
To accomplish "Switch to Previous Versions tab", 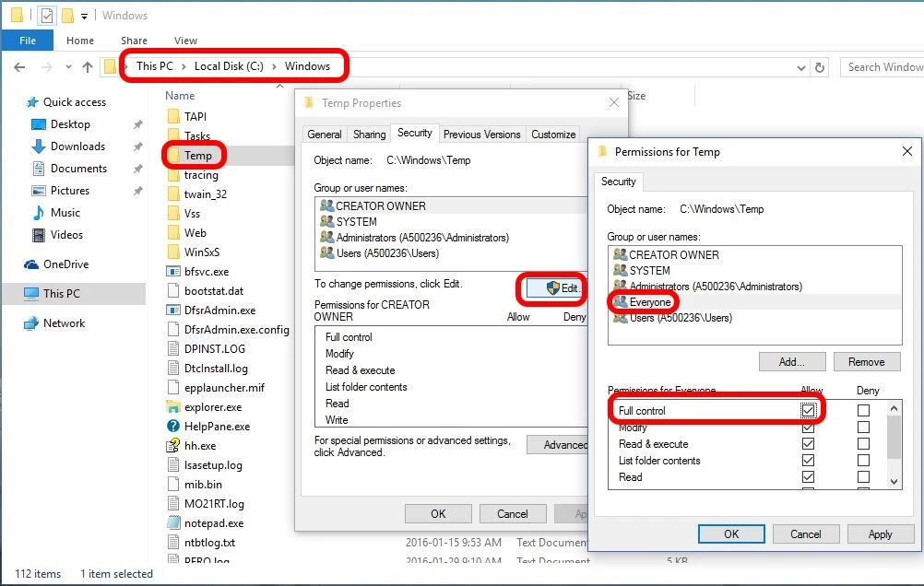I will click(x=481, y=135).
